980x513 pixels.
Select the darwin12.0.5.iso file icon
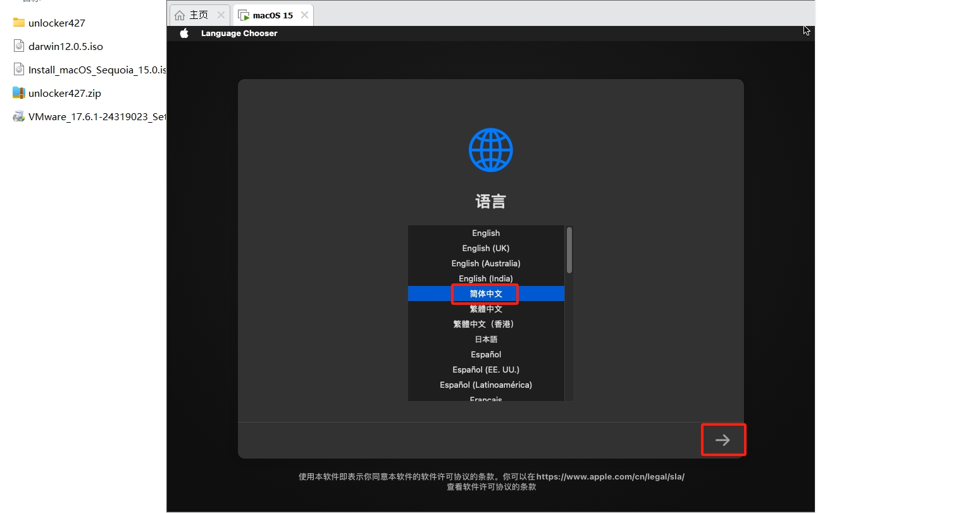(19, 46)
